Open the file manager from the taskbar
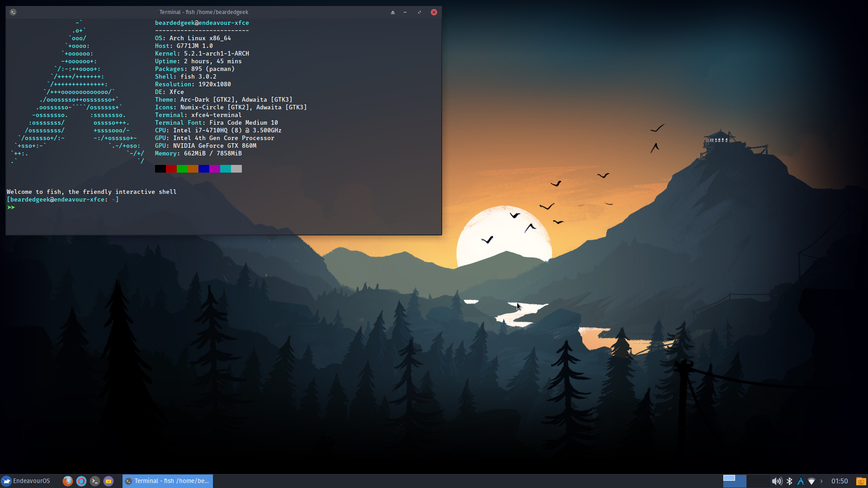Screen dimensions: 868x488 pos(108,481)
